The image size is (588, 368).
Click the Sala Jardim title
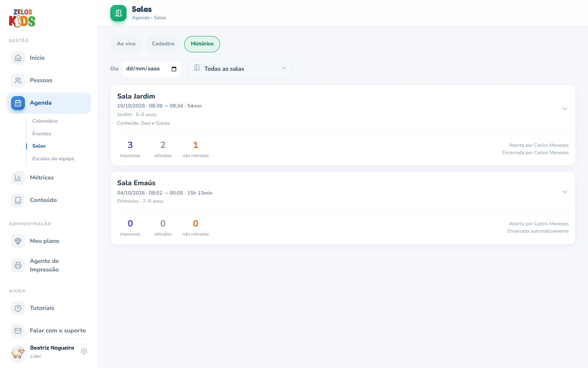tap(136, 96)
